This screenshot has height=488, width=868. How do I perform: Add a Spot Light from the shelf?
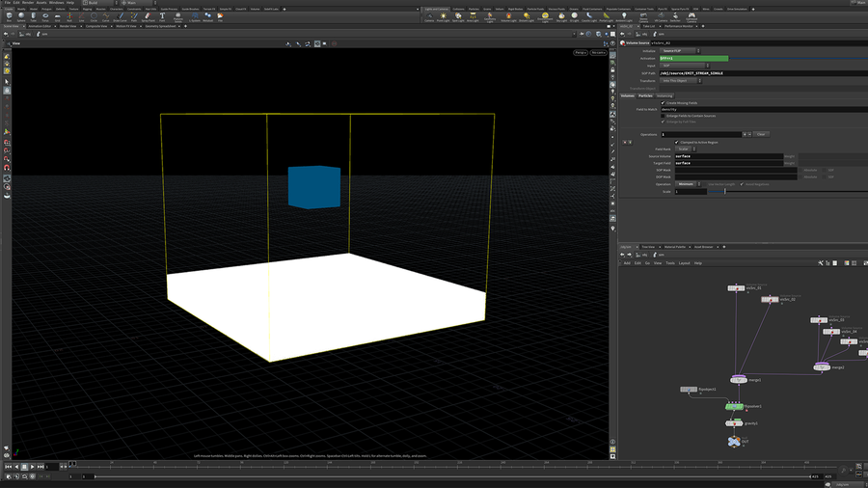(458, 17)
